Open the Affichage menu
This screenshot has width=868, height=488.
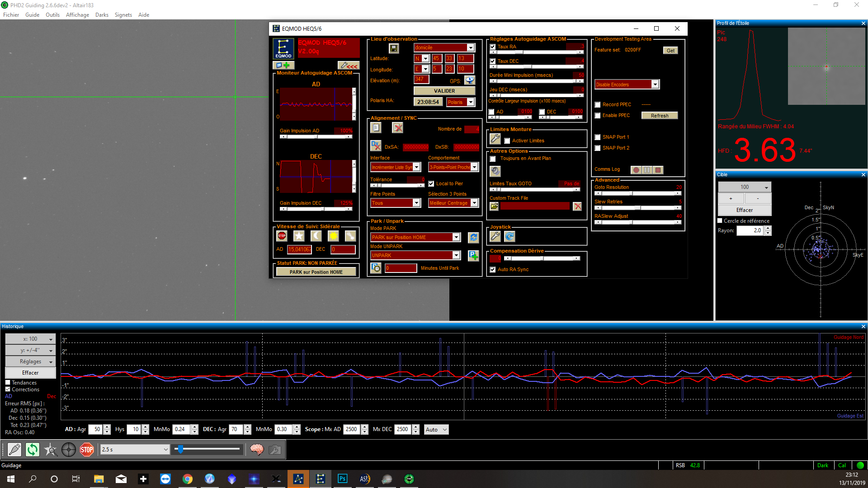78,15
